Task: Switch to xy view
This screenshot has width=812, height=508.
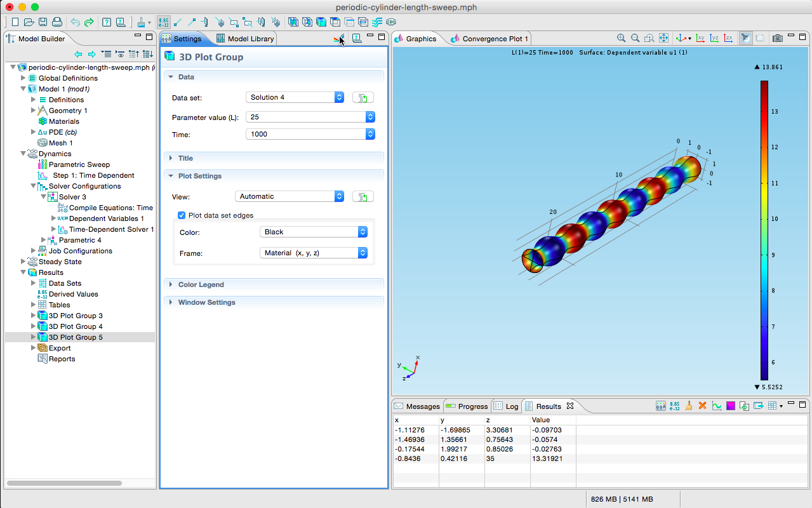Action: [x=701, y=38]
